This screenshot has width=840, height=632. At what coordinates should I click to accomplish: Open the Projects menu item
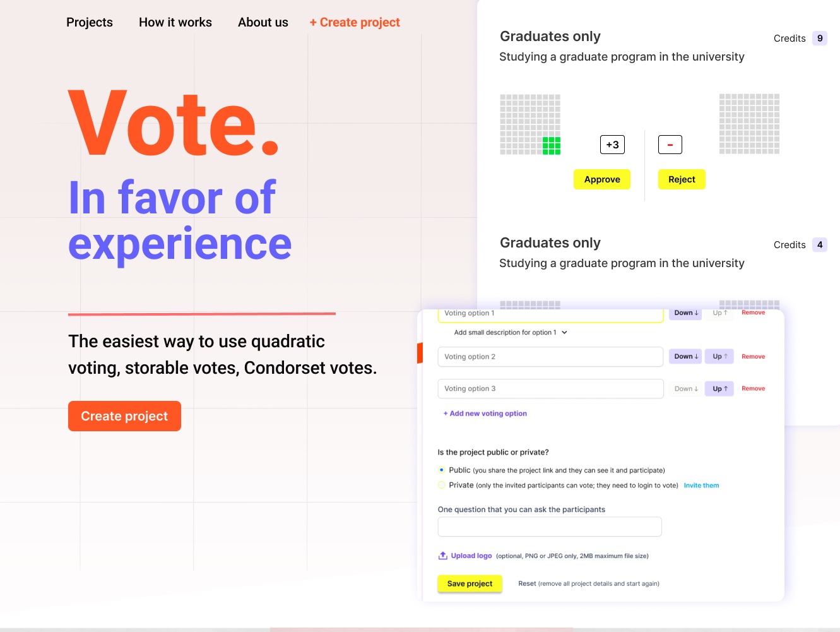pos(90,22)
